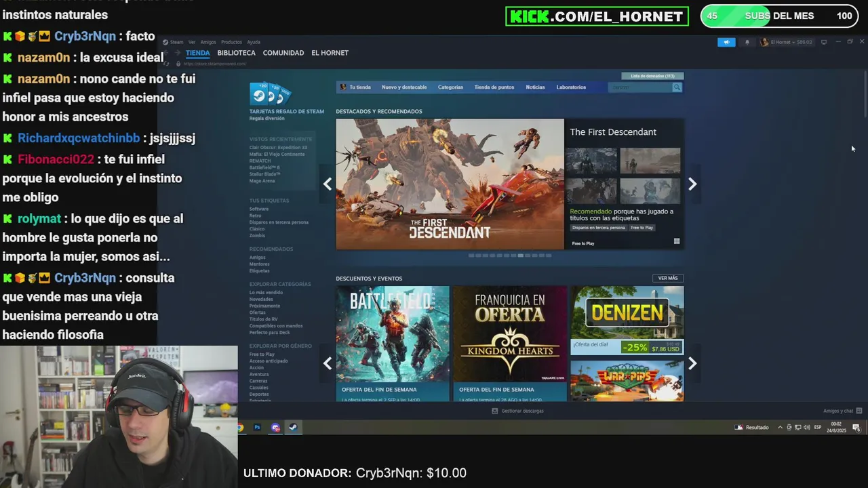Click the Lista de deseados (113) button
This screenshot has height=488, width=868.
point(652,76)
